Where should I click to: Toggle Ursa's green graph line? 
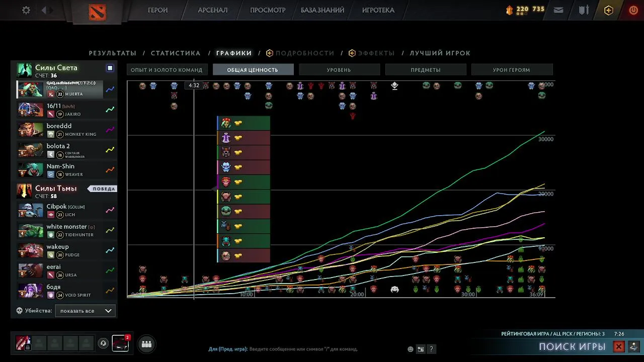point(110,270)
